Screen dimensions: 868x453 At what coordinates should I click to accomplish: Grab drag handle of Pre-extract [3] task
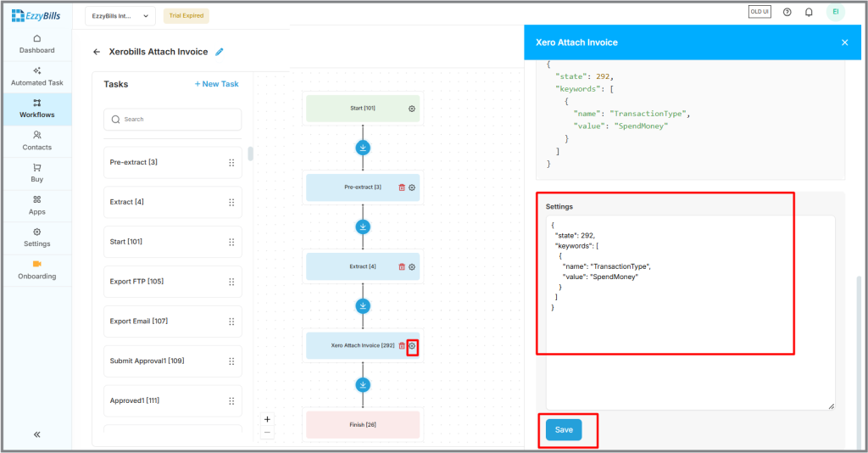(x=231, y=163)
